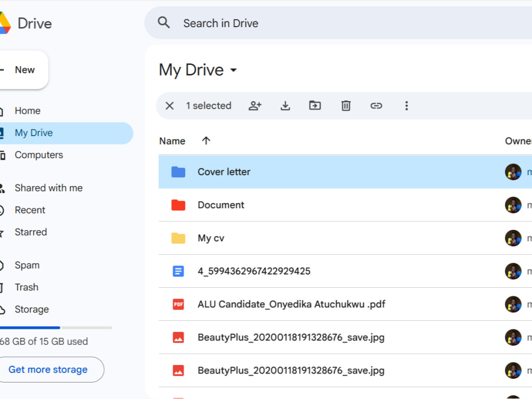Open the Trash section
This screenshot has height=399, width=532.
(x=27, y=287)
